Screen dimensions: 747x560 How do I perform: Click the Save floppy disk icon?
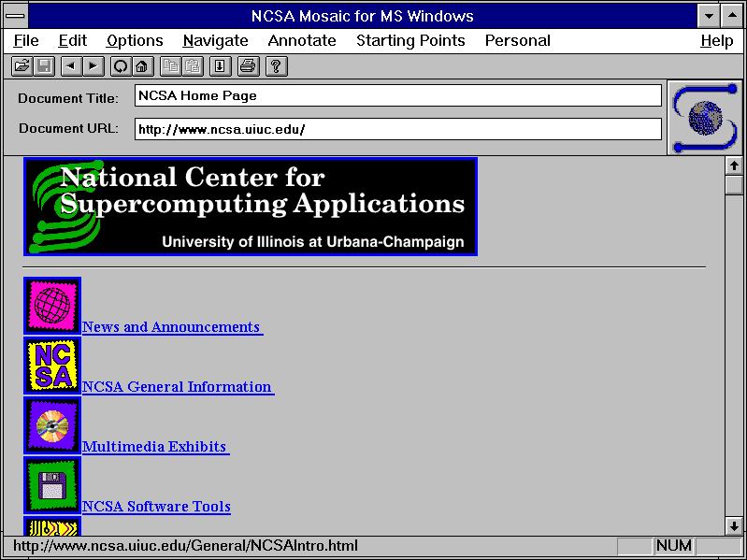click(x=44, y=65)
